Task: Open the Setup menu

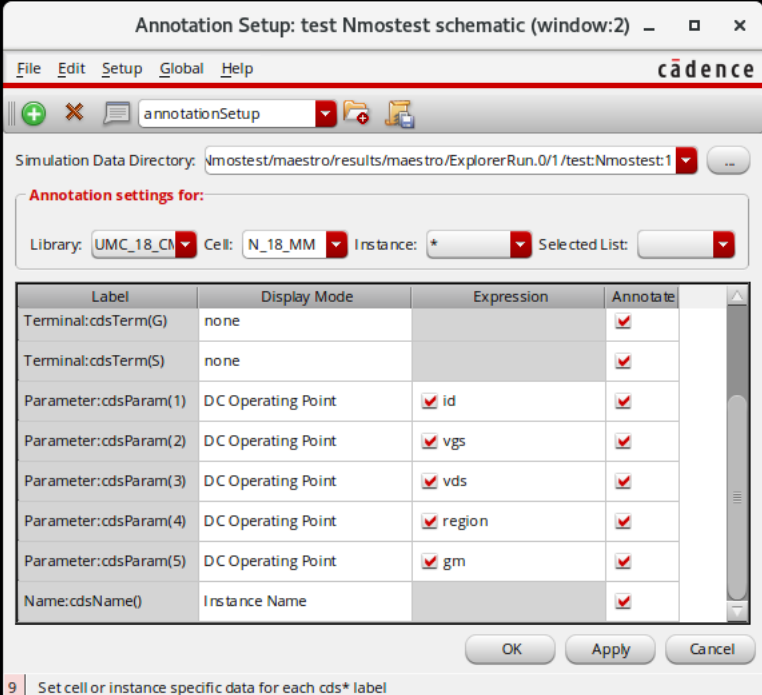Action: click(122, 69)
